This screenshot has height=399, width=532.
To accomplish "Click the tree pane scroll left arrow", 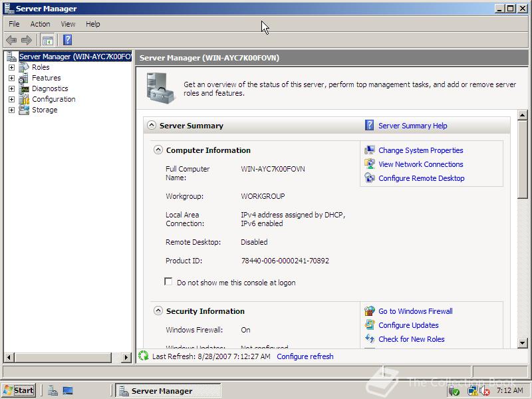I will pyautogui.click(x=9, y=357).
